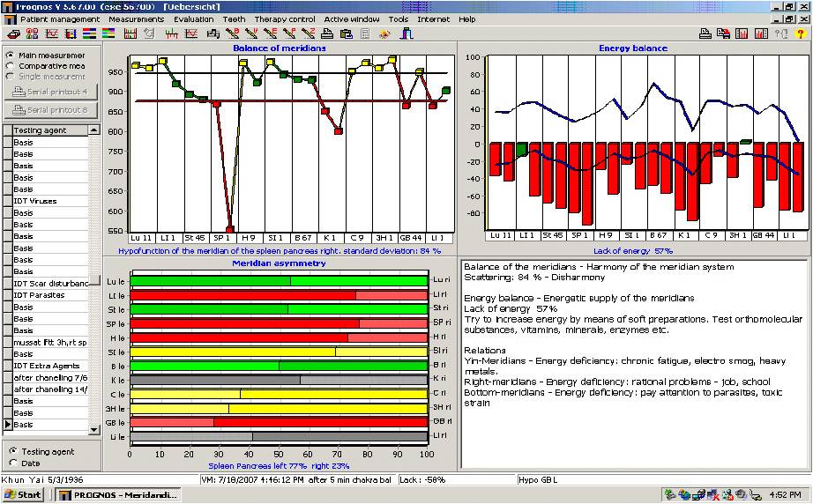Viewport: 813px width, 504px height.
Task: Toggle the row selector box beside IDT Viruses
Action: click(x=8, y=201)
